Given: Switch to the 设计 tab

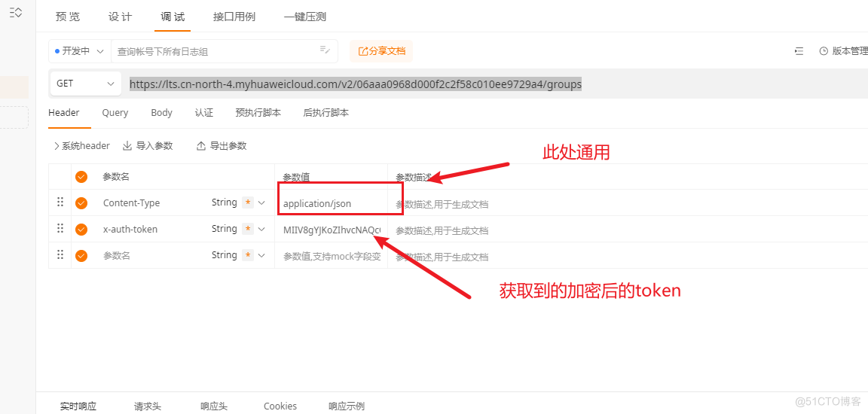Looking at the screenshot, I should click(x=120, y=17).
